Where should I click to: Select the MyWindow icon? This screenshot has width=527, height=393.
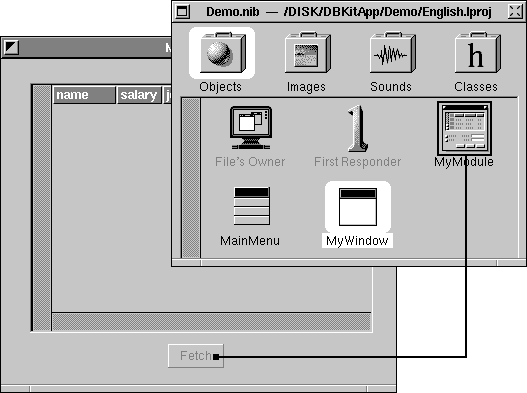click(358, 207)
